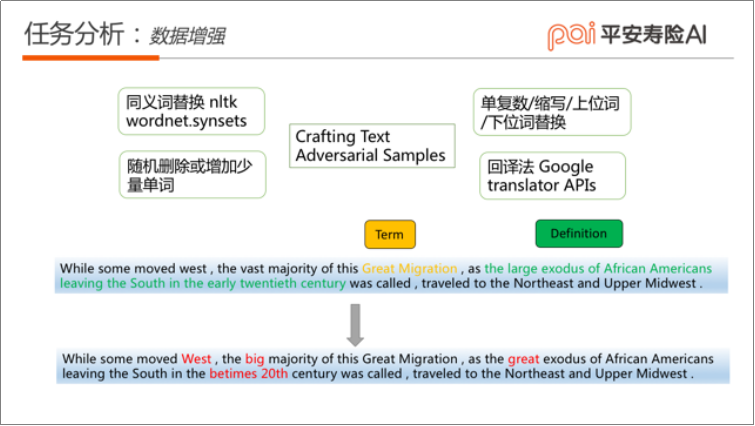Screen dimensions: 755x426
Task: Click the yellow phrase Great Migration
Action: [410, 268]
